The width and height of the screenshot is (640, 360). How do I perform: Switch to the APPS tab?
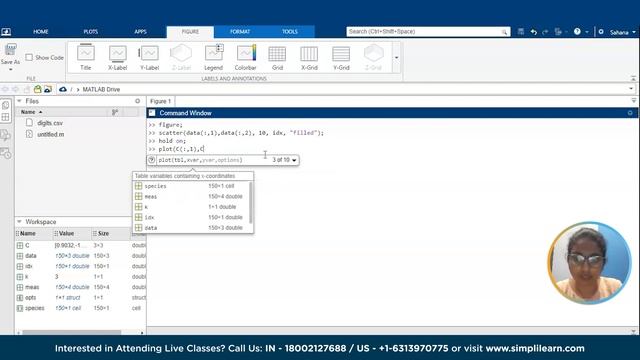[x=140, y=31]
